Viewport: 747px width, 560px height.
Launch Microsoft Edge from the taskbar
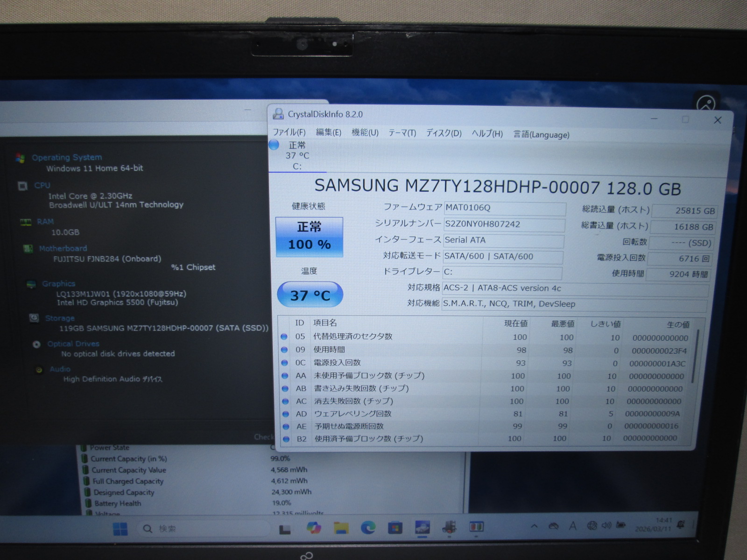[368, 528]
